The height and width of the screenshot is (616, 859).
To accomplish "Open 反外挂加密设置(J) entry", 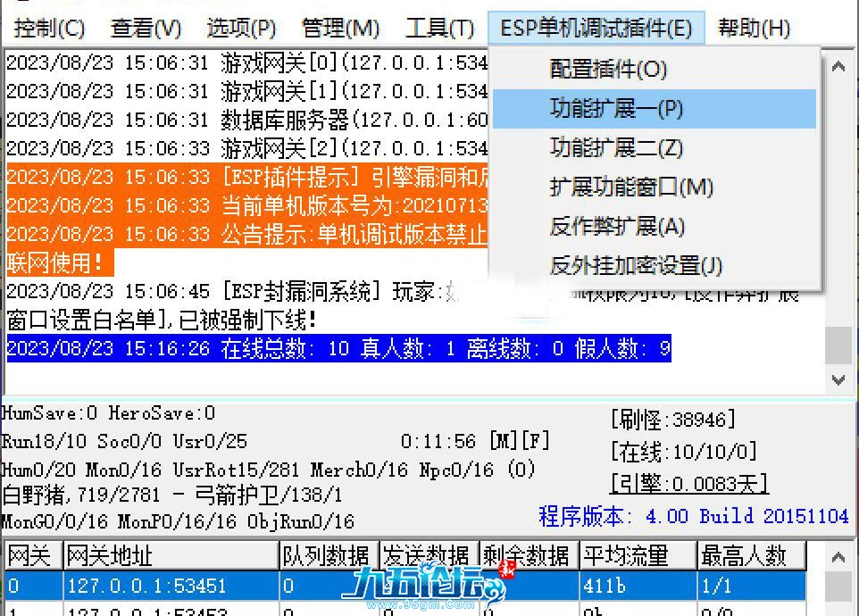I will pos(636,265).
